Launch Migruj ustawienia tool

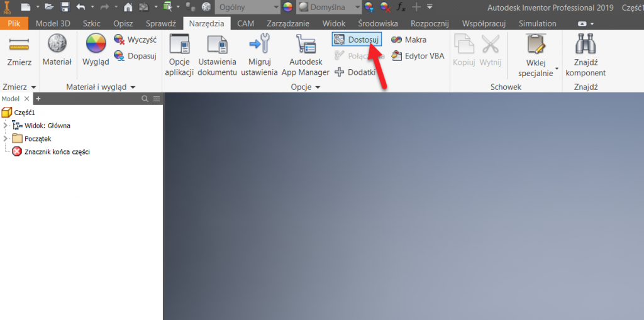point(258,47)
